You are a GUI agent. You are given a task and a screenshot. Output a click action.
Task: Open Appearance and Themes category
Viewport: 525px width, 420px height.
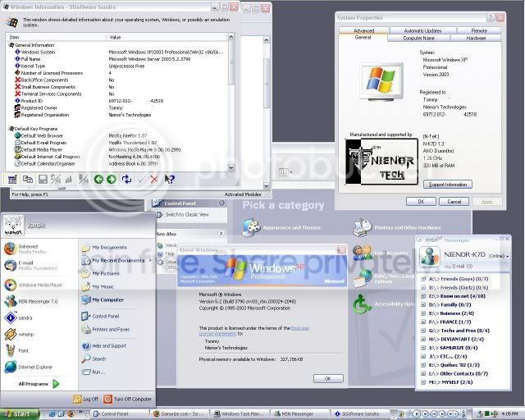281,228
